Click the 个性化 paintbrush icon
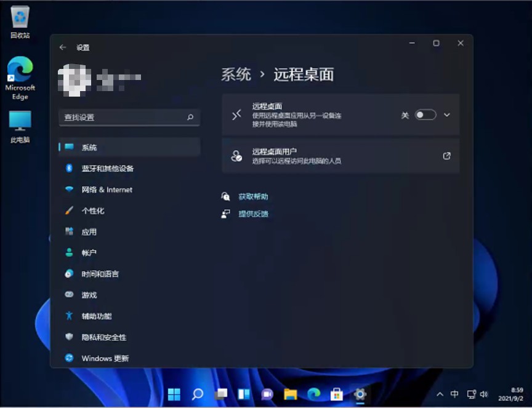 coord(69,210)
